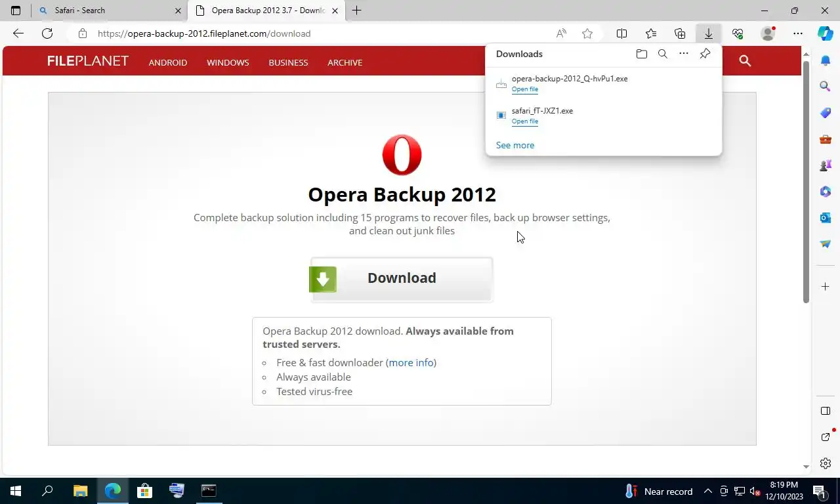The width and height of the screenshot is (840, 504).
Task: Open taskbar search icon
Action: pos(47,491)
